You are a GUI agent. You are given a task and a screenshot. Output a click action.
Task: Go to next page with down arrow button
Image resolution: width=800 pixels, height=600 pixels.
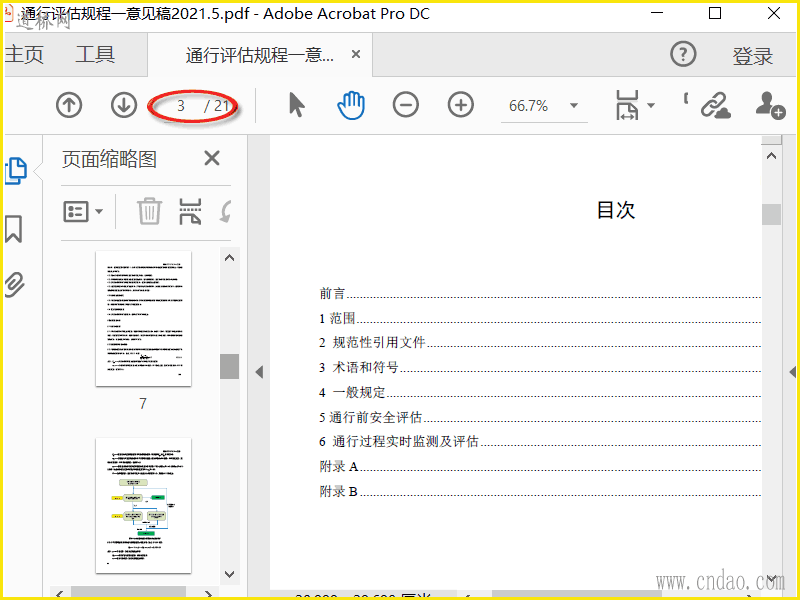[x=124, y=105]
